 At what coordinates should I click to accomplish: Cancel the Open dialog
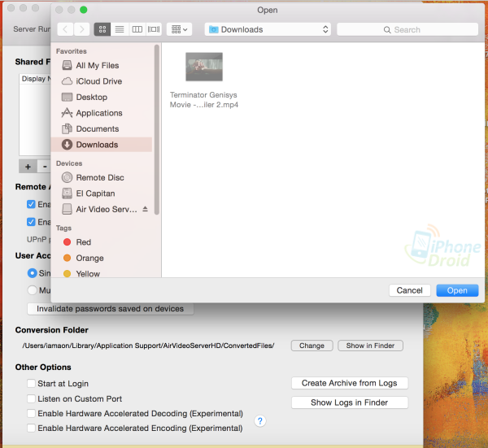coord(410,290)
